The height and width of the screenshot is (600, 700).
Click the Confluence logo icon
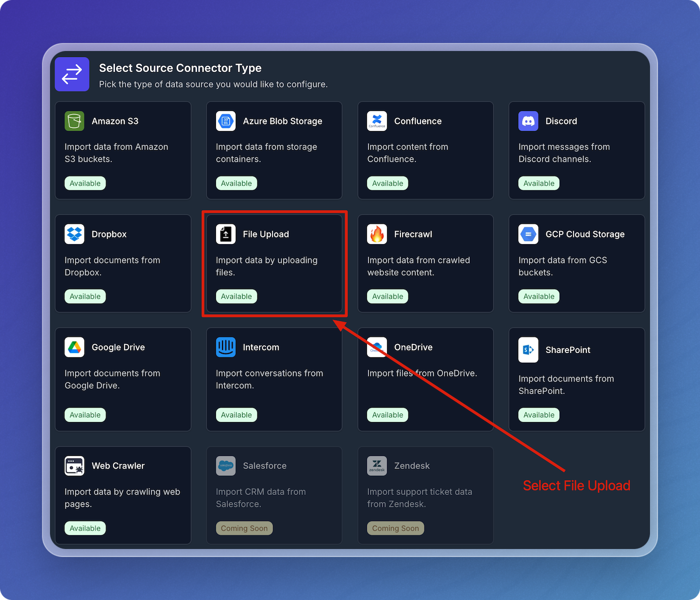click(377, 121)
